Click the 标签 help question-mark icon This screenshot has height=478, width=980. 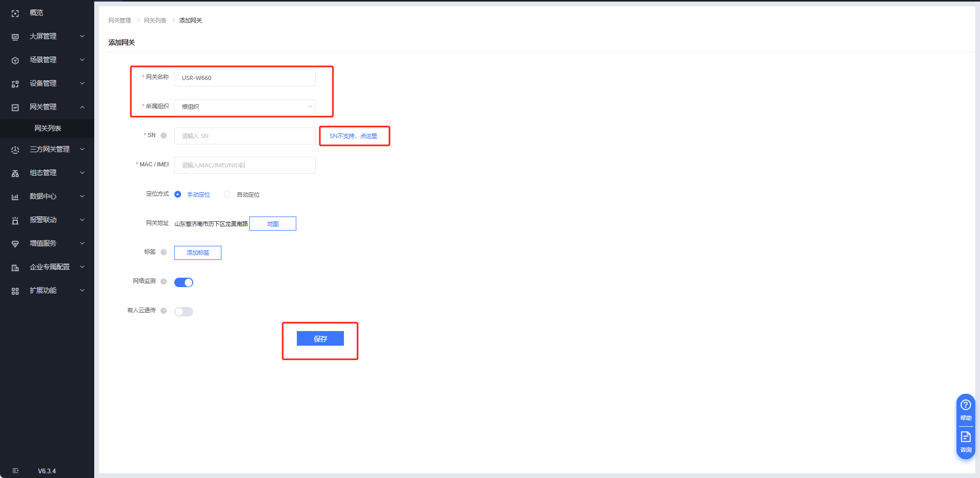164,252
